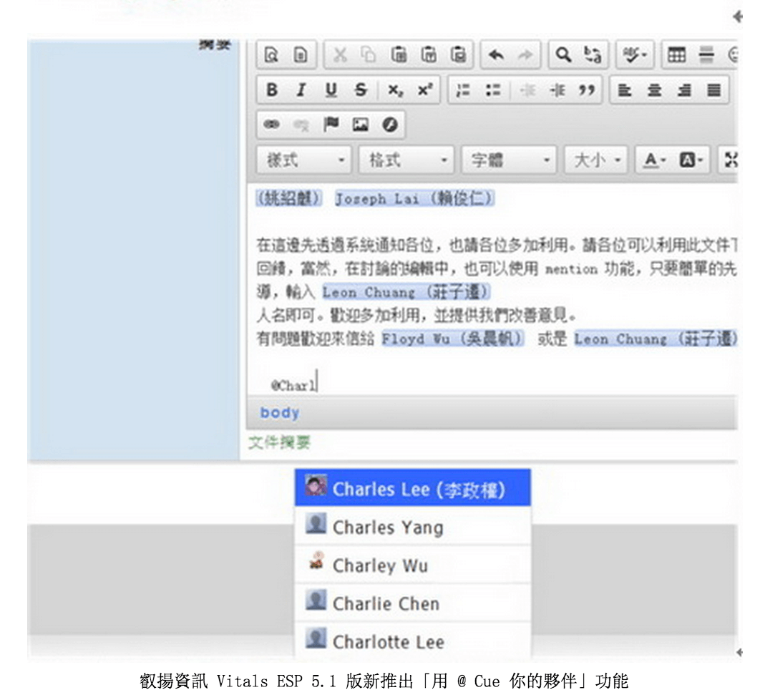
Task: Click the insert table icon
Action: click(676, 55)
